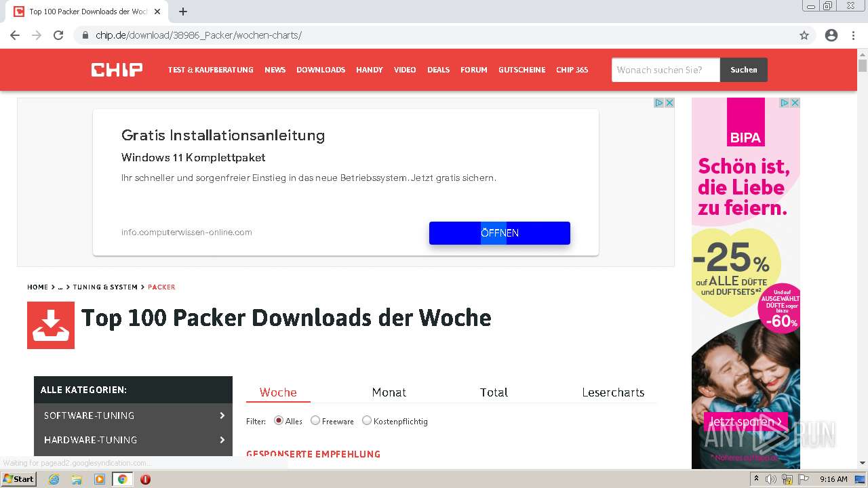Click the Tuning & System breadcrumb link

105,287
